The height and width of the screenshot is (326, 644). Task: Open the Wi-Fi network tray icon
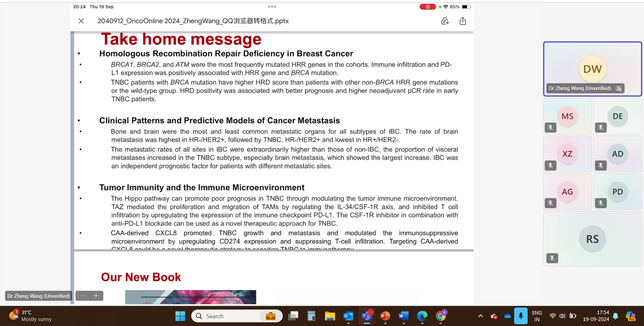coord(552,316)
